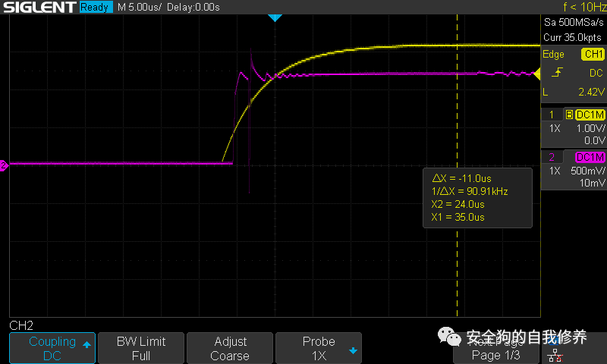Click the channel 2 1X probe ratio
This screenshot has width=607, height=364.
[555, 171]
